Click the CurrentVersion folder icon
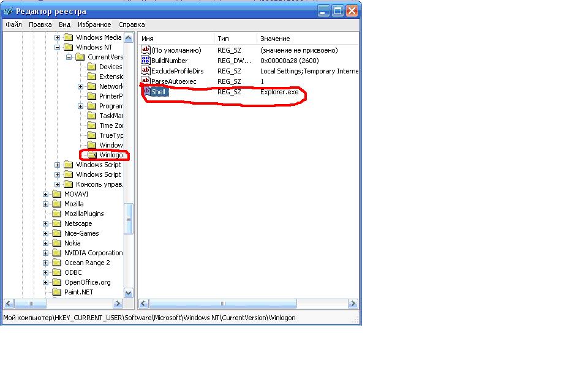The width and height of the screenshot is (588, 374). pyautogui.click(x=80, y=56)
